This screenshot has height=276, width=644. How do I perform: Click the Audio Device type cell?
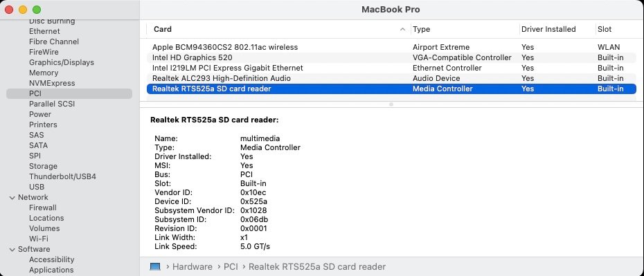[436, 78]
